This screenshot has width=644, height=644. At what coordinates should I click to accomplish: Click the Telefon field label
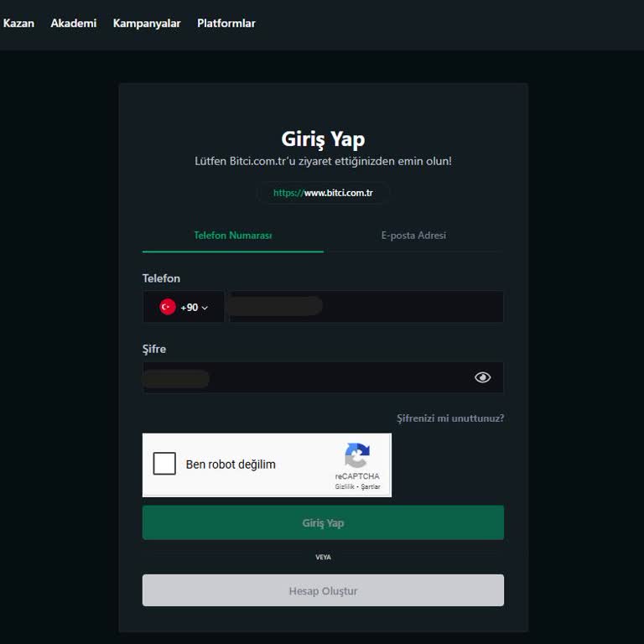(161, 278)
